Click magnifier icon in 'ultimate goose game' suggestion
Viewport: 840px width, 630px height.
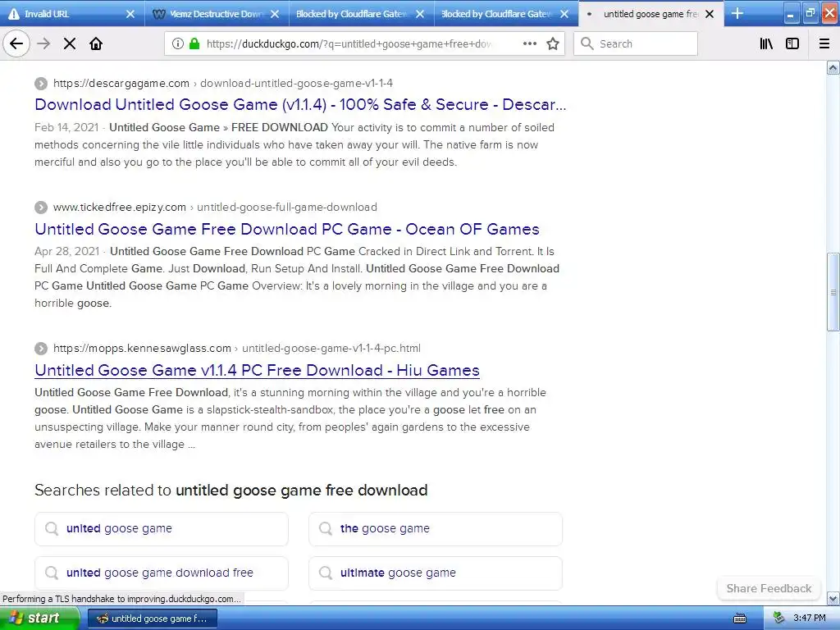coord(325,573)
